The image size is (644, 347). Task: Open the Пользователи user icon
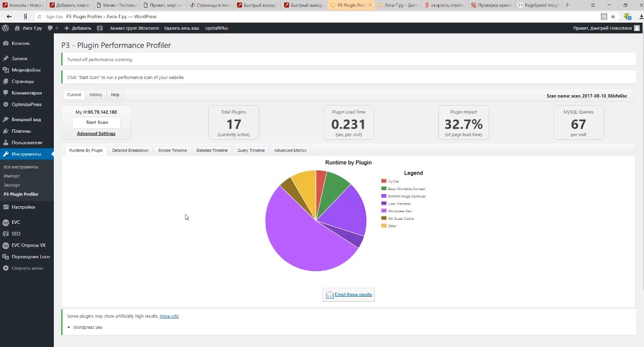(x=6, y=143)
